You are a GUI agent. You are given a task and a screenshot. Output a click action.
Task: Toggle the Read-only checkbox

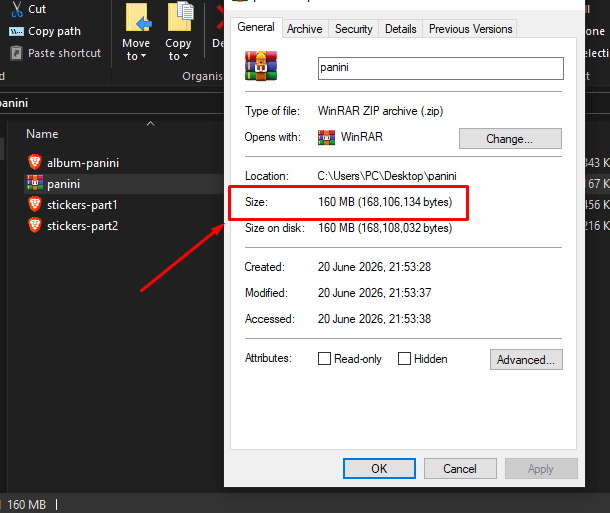(x=324, y=359)
